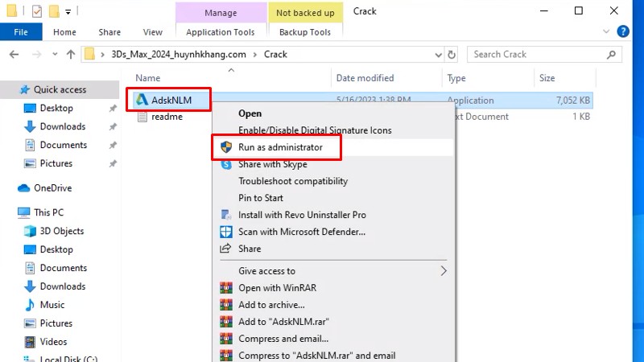Click the Refresh icon next to address bar
The image size is (644, 362).
[452, 55]
